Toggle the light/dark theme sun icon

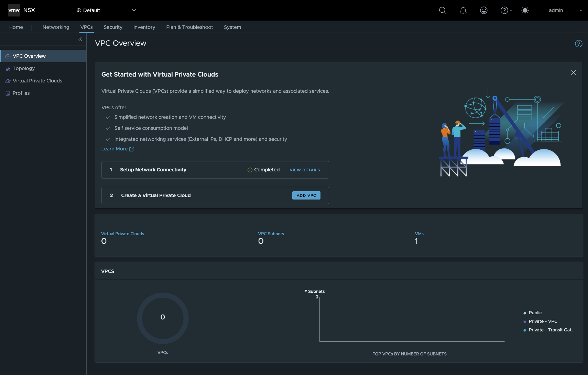[x=525, y=11]
